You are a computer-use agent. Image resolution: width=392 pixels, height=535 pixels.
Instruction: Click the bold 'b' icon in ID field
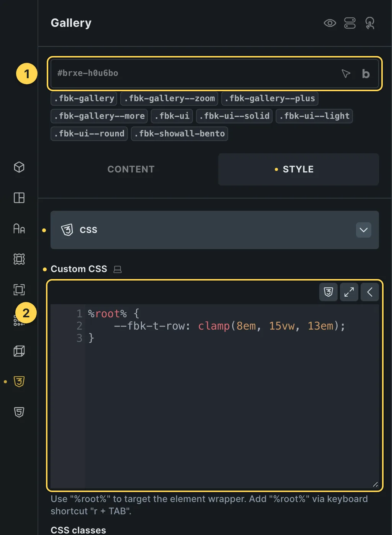click(366, 74)
